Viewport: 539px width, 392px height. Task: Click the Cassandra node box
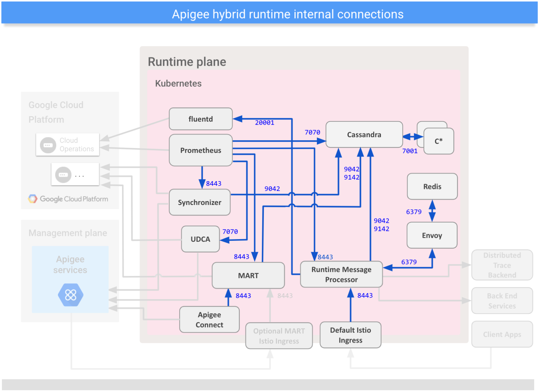(363, 134)
